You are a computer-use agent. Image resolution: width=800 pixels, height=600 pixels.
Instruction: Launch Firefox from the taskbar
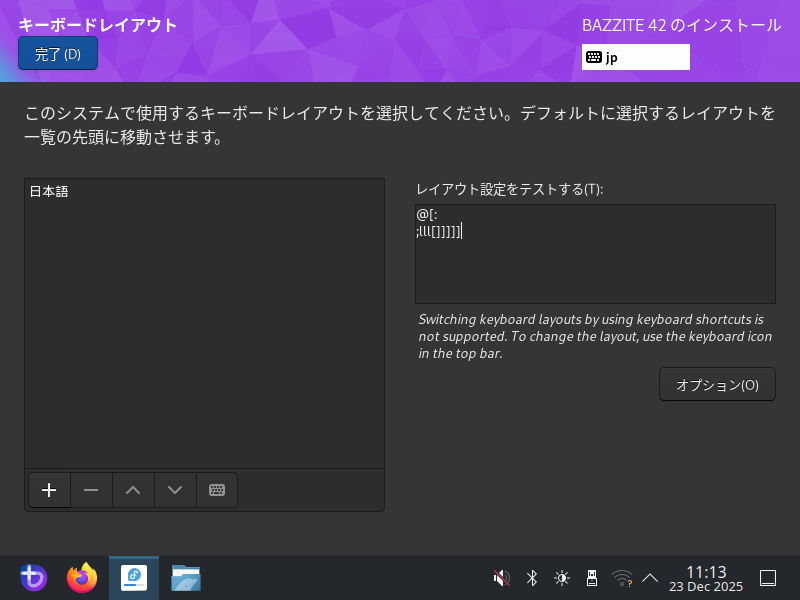(x=82, y=578)
